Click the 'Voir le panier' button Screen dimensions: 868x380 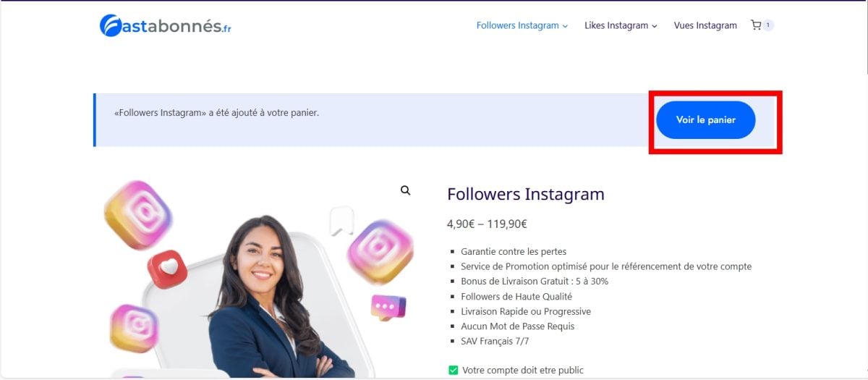pyautogui.click(x=706, y=120)
